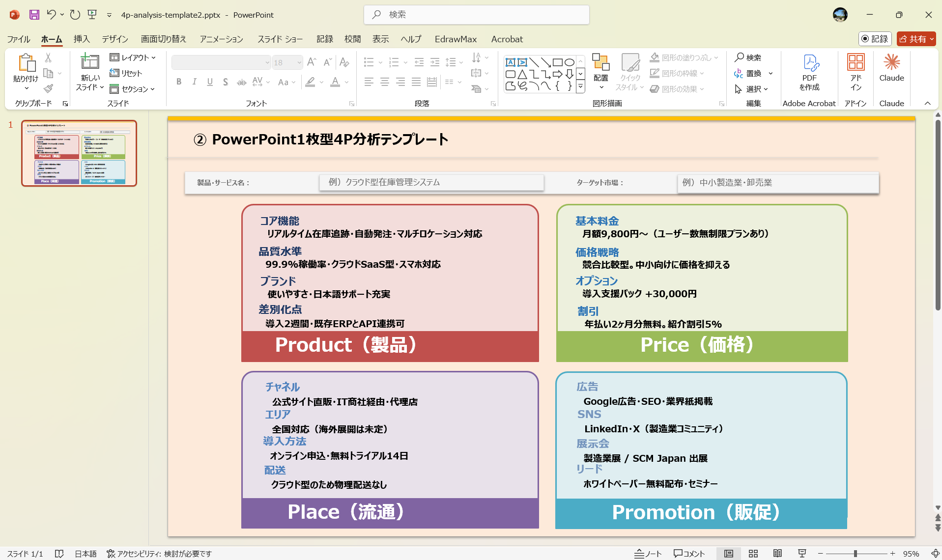Switch to the Design (デザイン) tab
942x560 pixels.
coord(115,39)
